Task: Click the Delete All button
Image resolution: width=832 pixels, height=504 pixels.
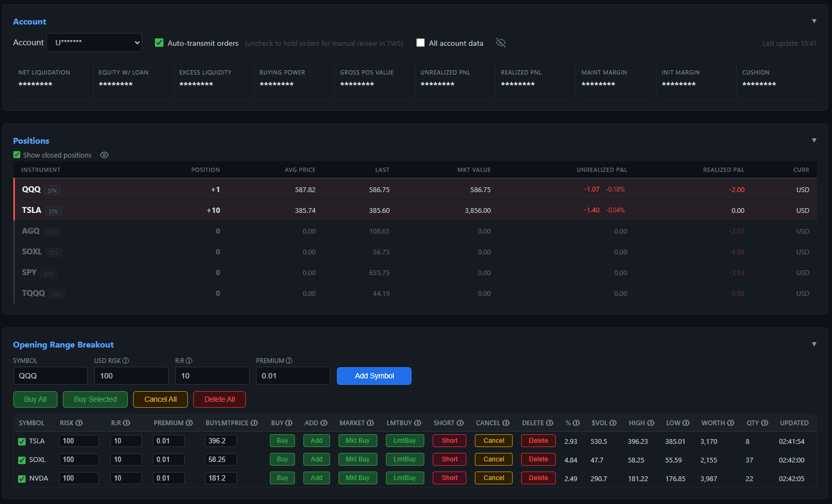Action: pos(219,399)
